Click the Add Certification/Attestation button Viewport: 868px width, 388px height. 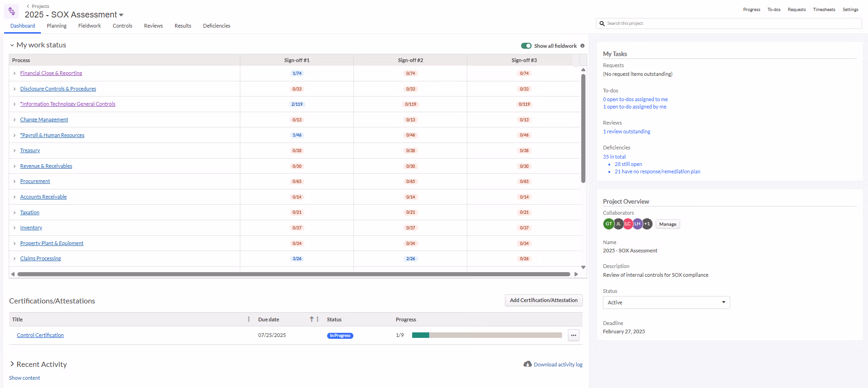click(x=544, y=300)
